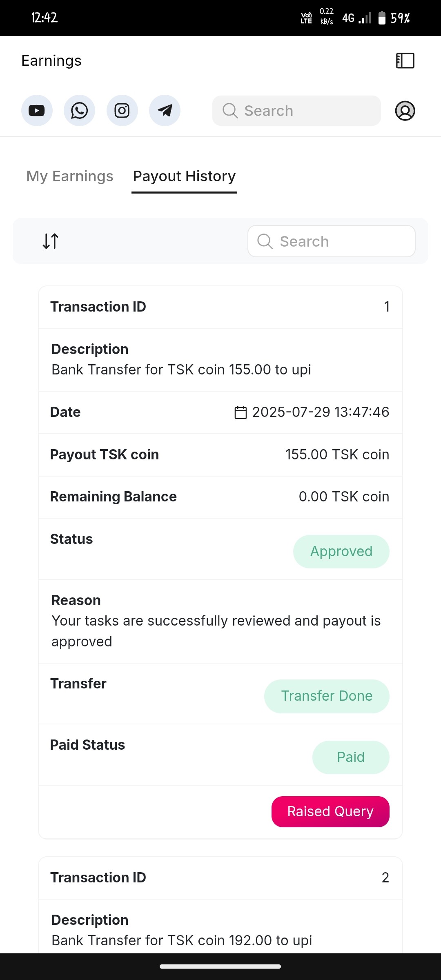Toggle the sidebar panel icon
This screenshot has width=441, height=980.
pos(405,61)
